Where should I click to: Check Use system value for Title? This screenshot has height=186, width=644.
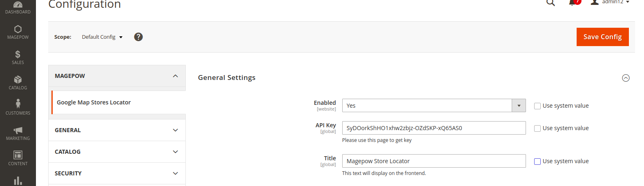click(537, 162)
